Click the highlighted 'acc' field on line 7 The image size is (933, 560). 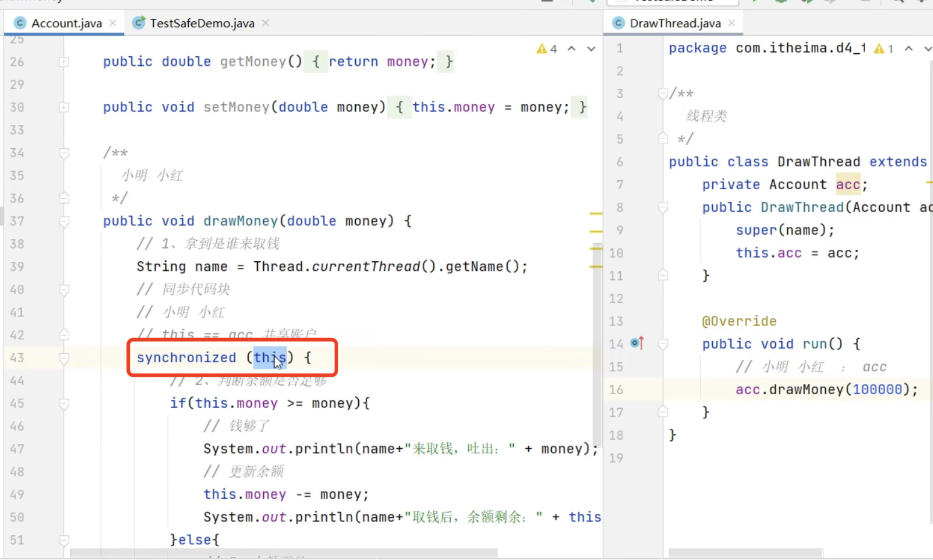click(x=848, y=184)
